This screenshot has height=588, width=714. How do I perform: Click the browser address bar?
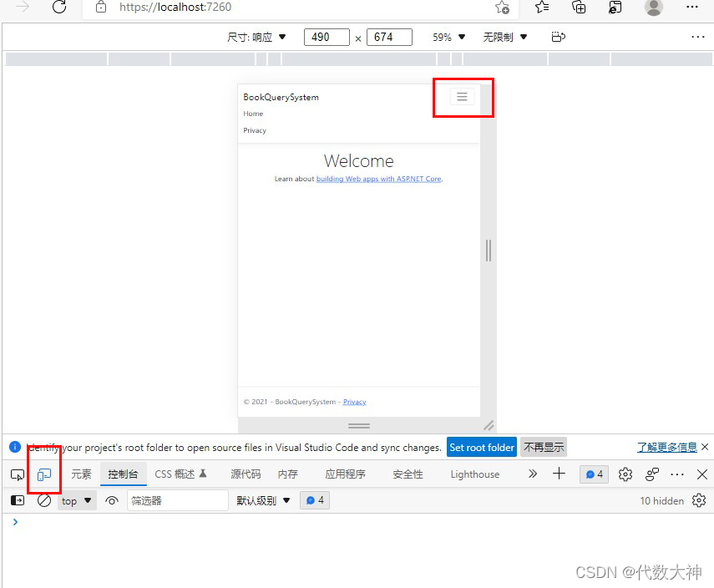(x=301, y=8)
